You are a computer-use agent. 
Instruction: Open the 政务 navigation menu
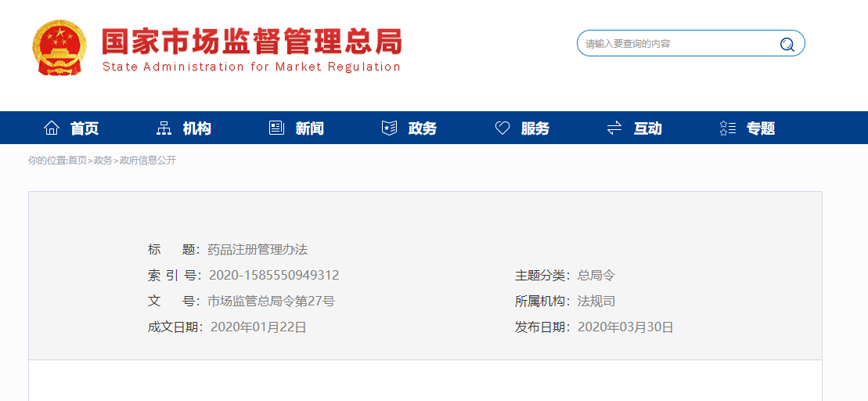[423, 128]
